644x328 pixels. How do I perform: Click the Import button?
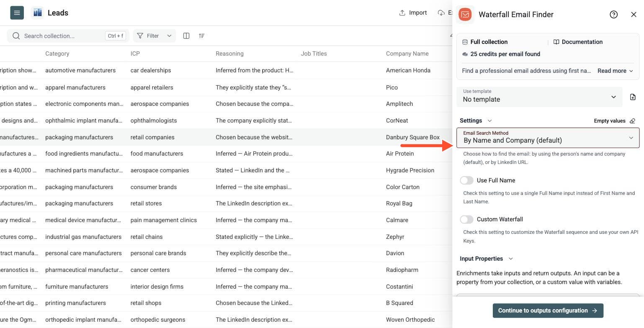(x=412, y=13)
